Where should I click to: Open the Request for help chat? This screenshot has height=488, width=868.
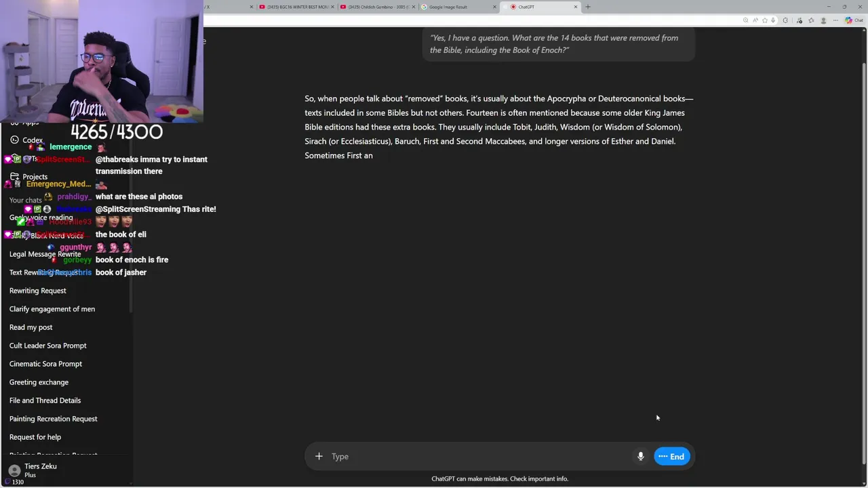35,437
